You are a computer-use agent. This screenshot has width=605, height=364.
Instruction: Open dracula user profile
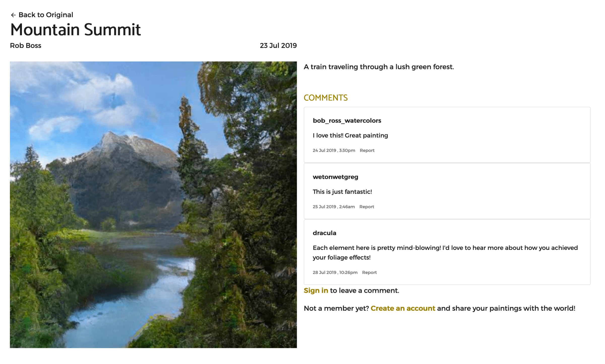(324, 233)
